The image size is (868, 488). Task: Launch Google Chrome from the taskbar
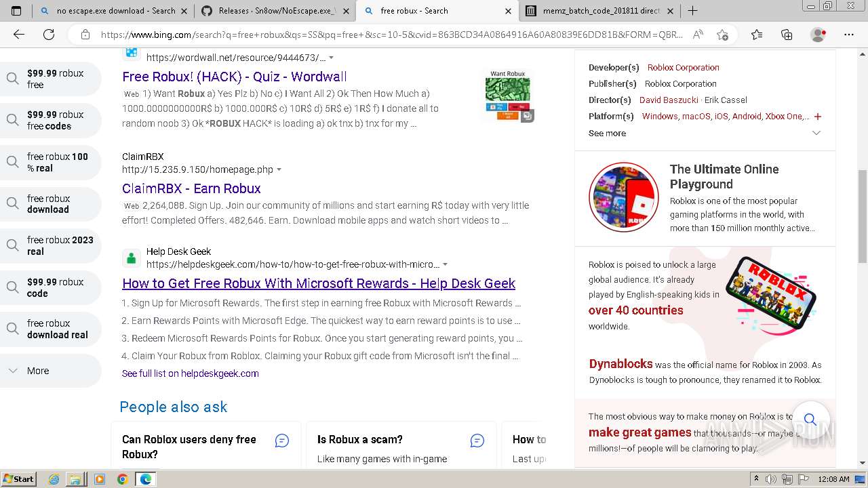tap(122, 479)
